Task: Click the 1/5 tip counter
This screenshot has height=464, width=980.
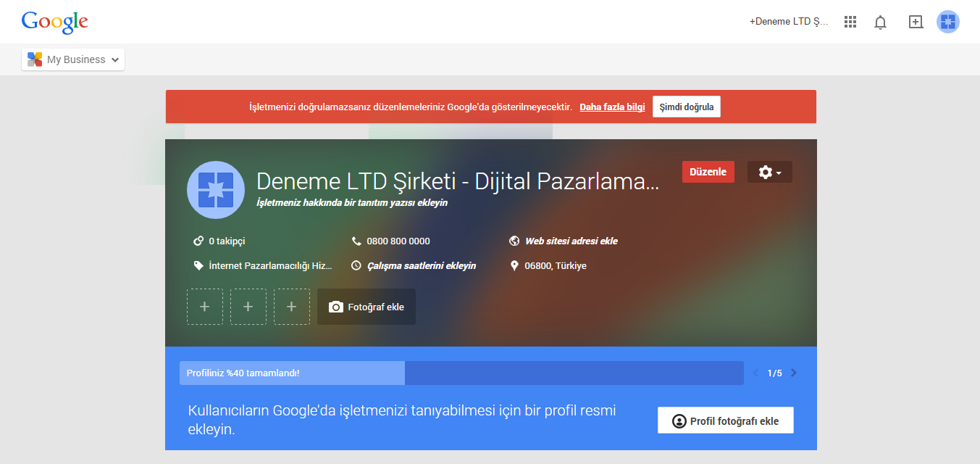Action: [x=774, y=373]
